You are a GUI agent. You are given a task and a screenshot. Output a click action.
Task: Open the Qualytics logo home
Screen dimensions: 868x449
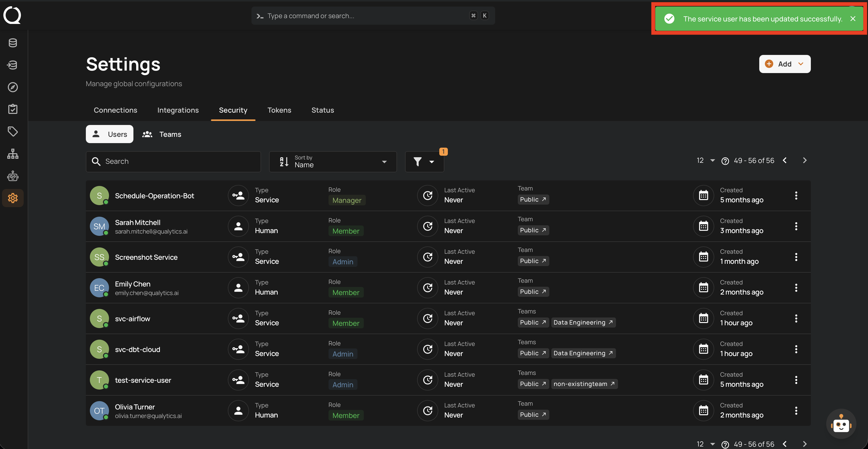coord(12,15)
